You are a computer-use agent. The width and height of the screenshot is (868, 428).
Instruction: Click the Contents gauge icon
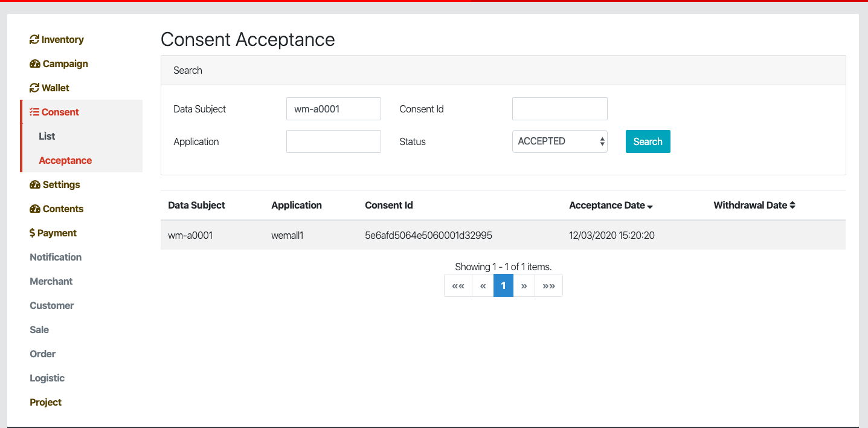(35, 209)
